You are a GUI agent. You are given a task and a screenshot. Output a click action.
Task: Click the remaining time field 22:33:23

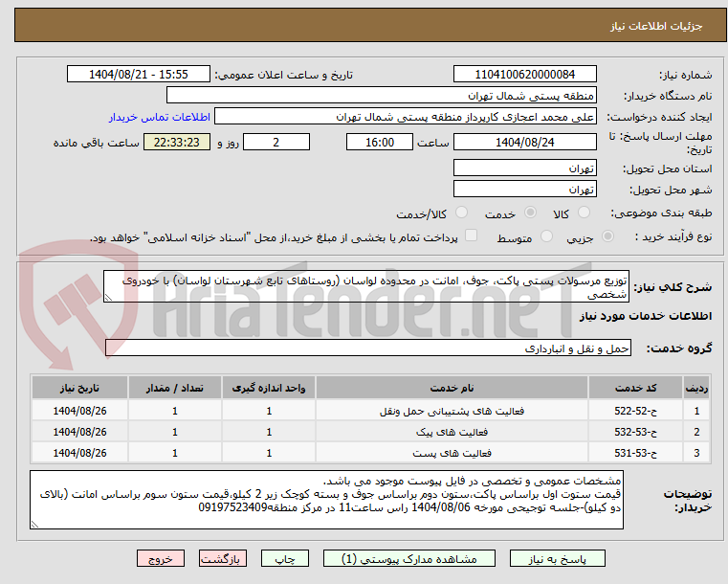tap(177, 142)
